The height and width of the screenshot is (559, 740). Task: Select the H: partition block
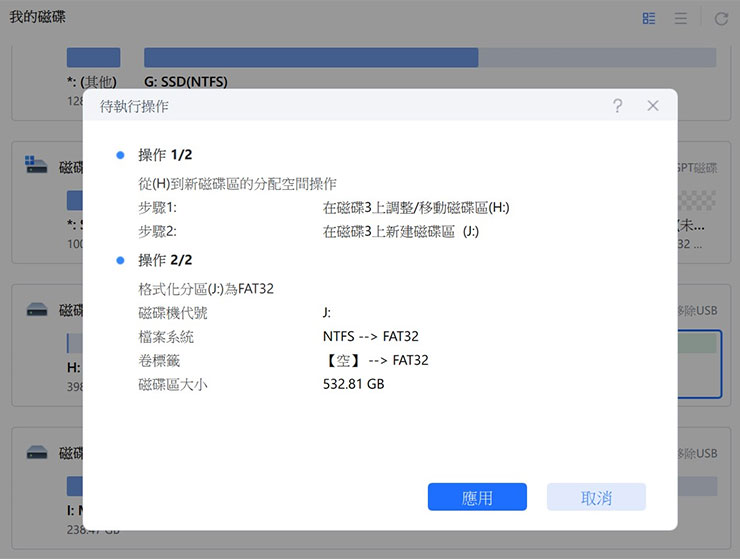(73, 344)
